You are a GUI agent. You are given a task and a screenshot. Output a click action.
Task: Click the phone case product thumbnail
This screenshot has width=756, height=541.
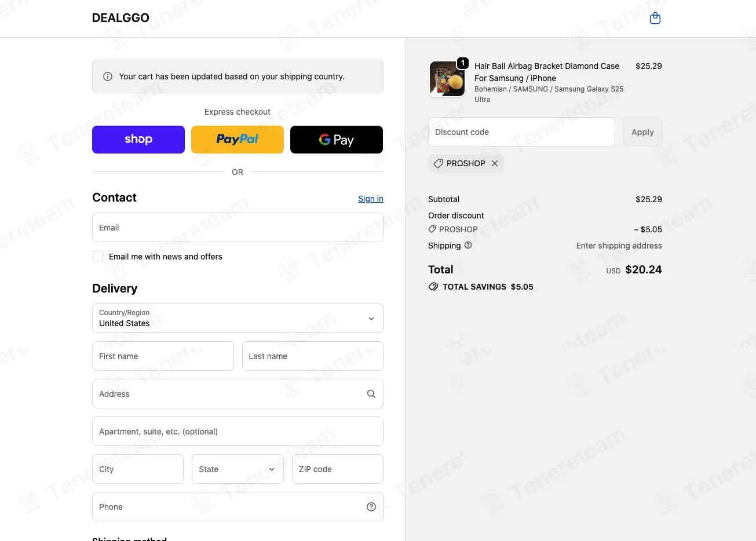click(x=447, y=79)
